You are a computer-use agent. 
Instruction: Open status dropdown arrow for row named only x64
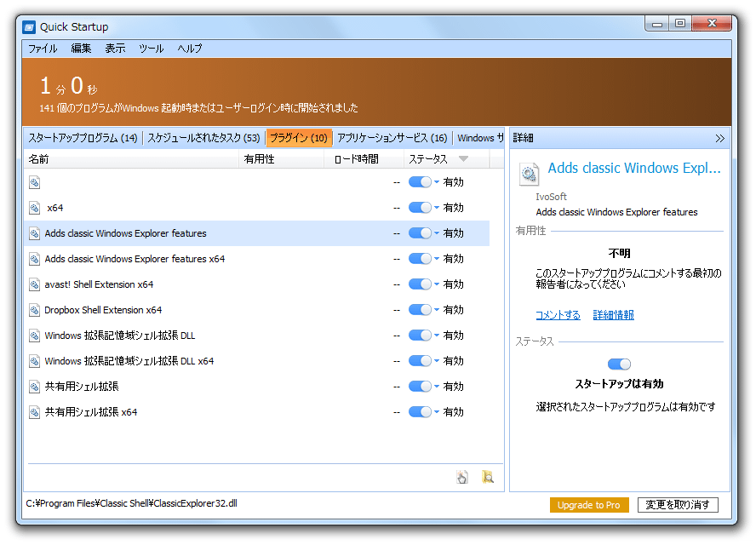pos(437,208)
